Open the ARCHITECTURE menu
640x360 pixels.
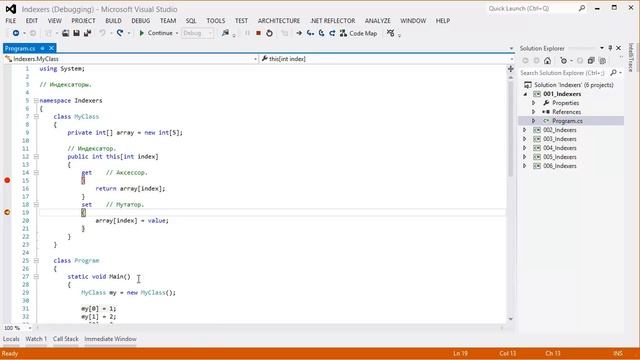[x=279, y=21]
